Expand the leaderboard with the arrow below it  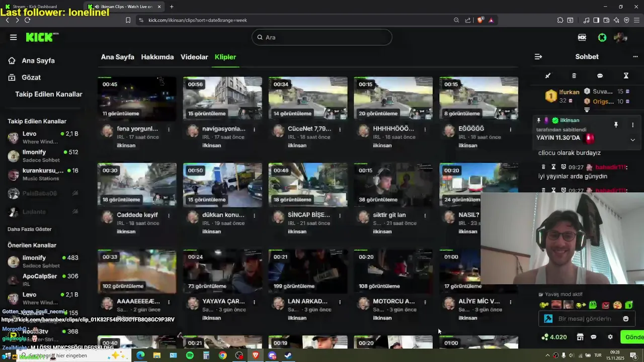[x=587, y=110]
